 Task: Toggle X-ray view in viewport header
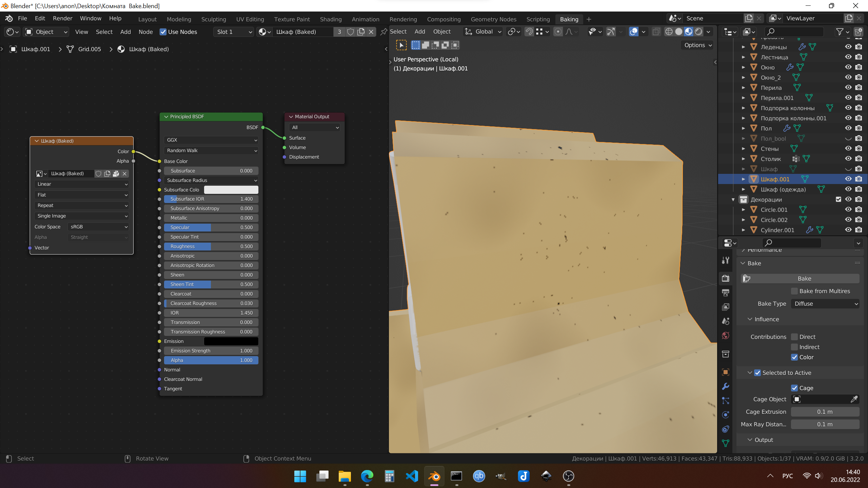tap(656, 32)
